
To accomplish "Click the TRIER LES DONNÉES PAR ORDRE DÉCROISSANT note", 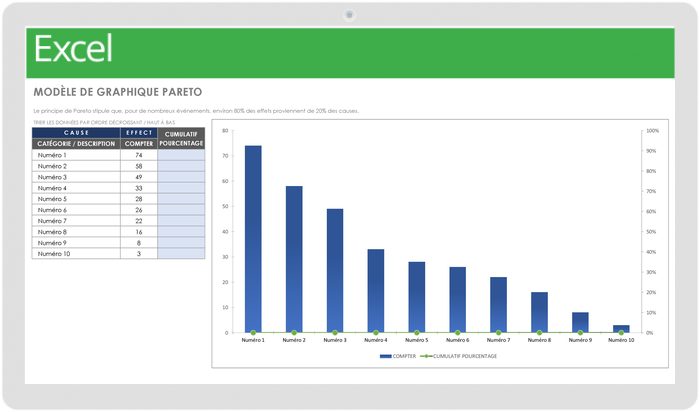I will pos(104,122).
